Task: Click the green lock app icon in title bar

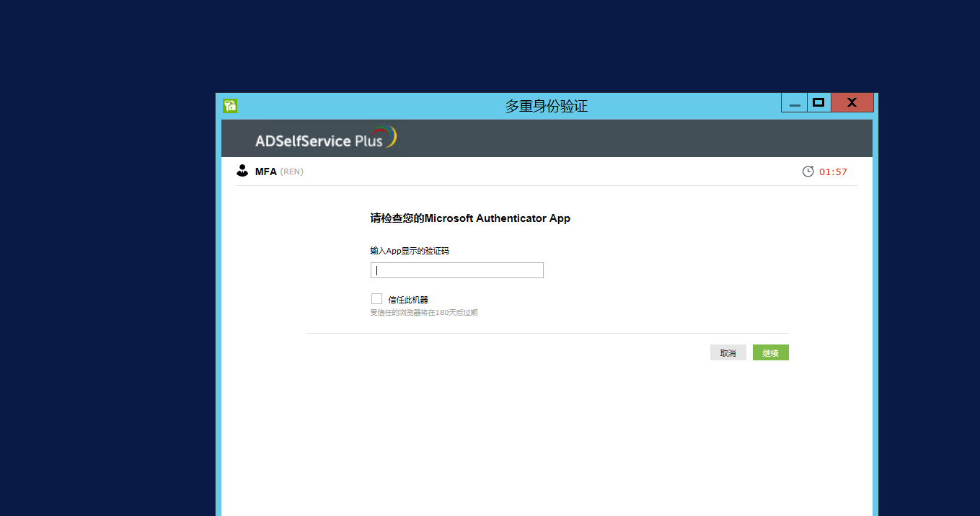Action: pyautogui.click(x=230, y=106)
